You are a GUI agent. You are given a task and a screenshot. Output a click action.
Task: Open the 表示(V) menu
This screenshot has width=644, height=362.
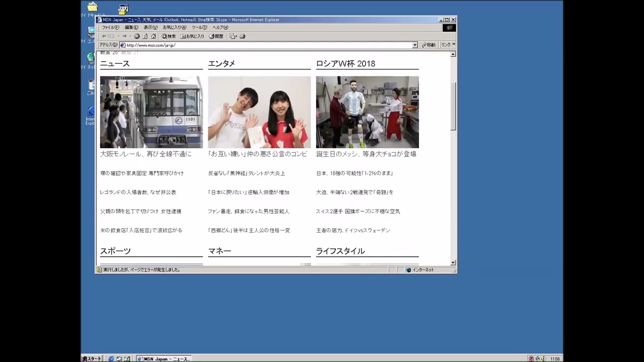tap(150, 28)
